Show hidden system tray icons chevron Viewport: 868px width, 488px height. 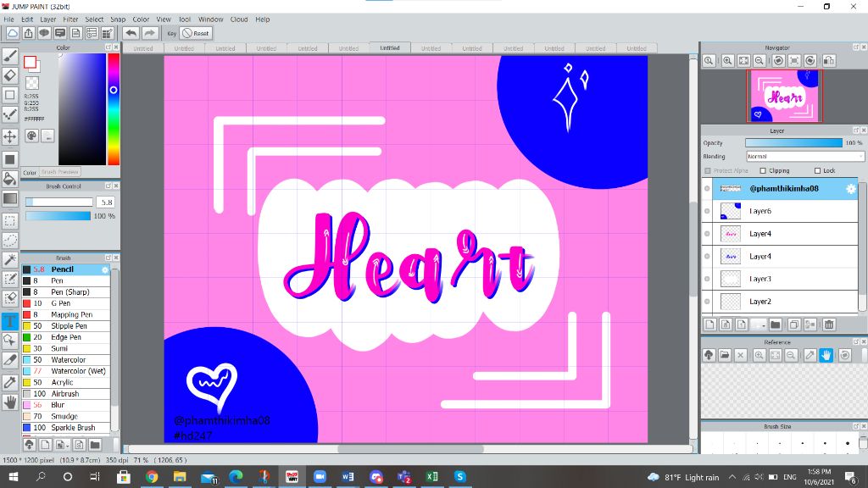click(x=732, y=477)
